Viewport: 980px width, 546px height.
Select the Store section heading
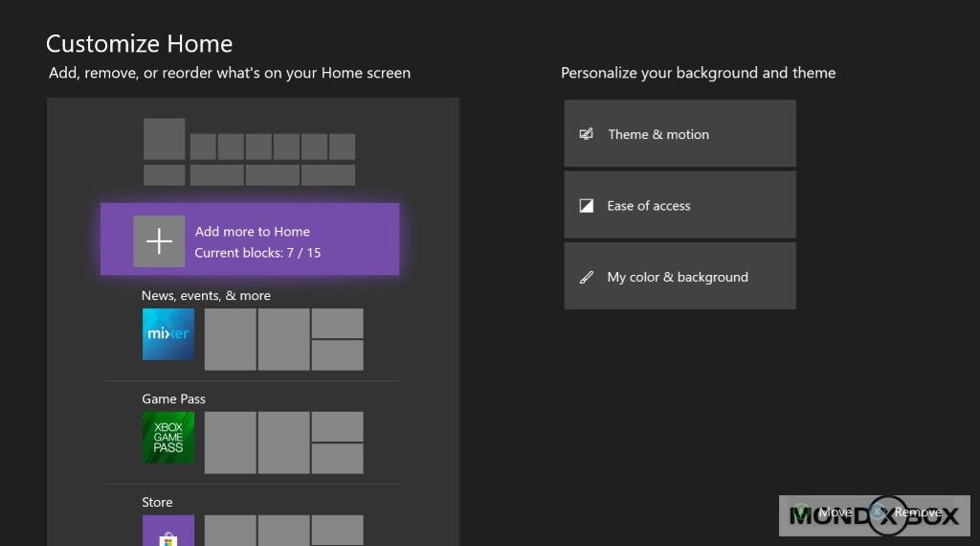[157, 502]
